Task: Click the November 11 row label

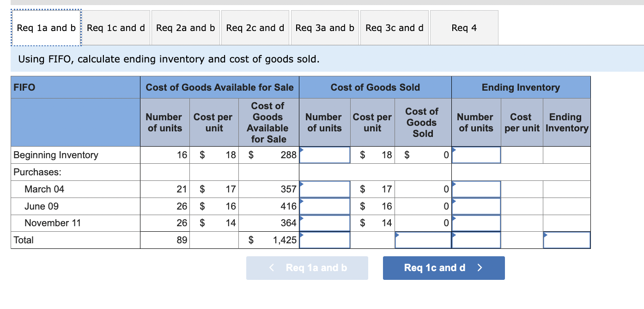Action: point(53,223)
